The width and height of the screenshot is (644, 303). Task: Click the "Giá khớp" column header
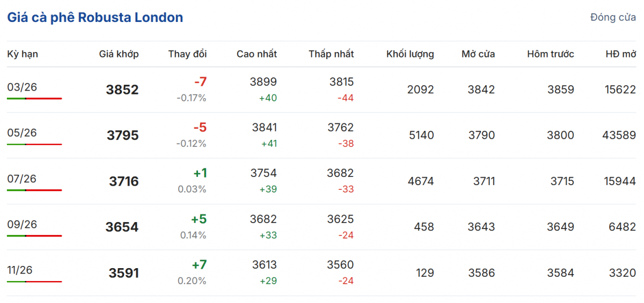click(119, 54)
